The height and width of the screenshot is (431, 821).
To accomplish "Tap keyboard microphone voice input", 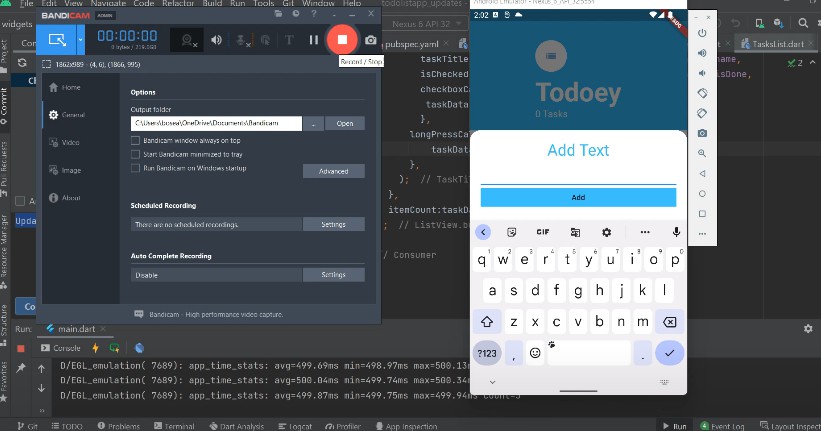I will 676,232.
